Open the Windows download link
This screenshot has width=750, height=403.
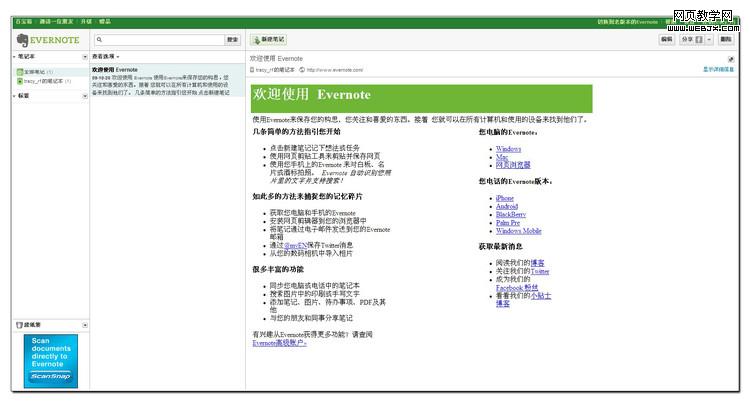click(x=508, y=148)
